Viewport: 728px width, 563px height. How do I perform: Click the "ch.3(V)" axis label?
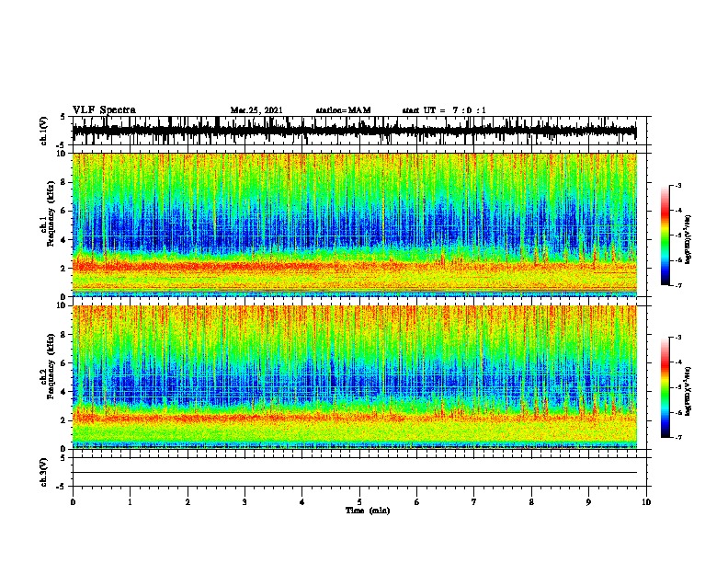[x=43, y=472]
